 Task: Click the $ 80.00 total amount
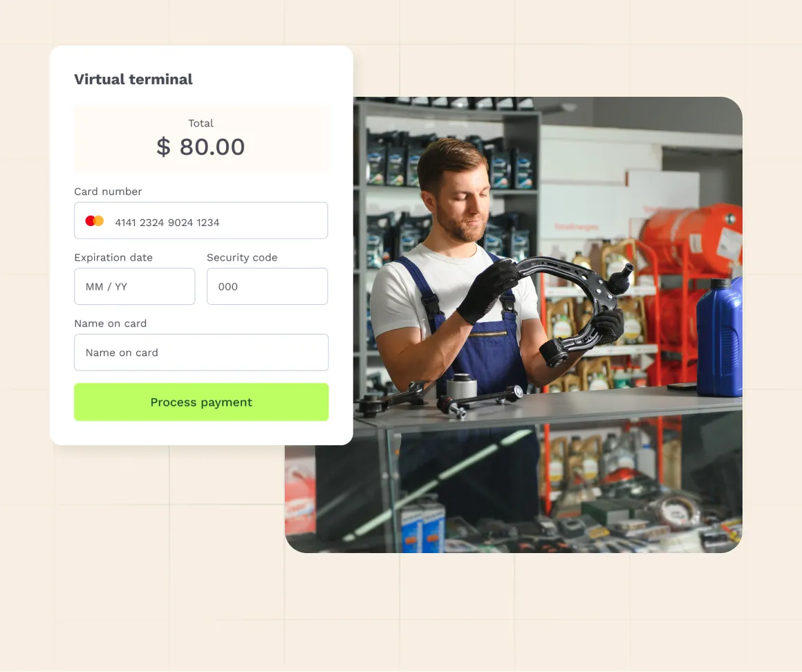coord(200,147)
